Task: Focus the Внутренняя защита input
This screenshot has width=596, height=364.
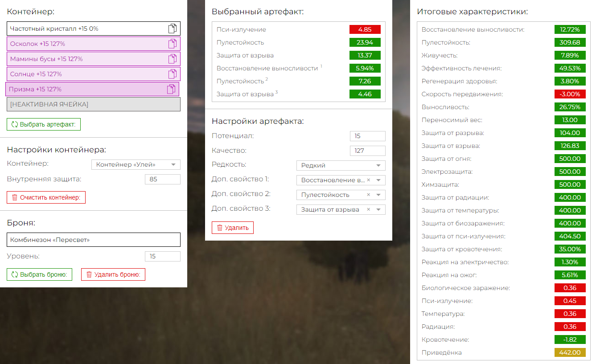Action: point(163,180)
